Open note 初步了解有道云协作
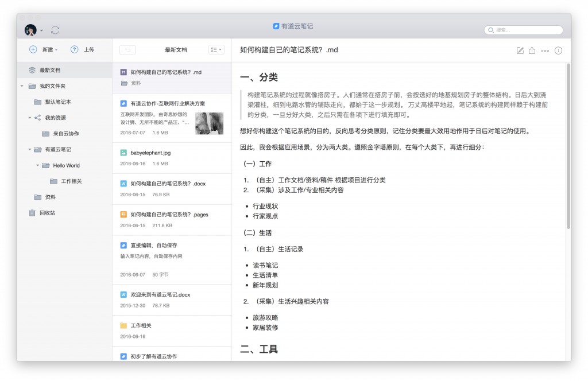Screen dimensions: 588x381 tap(172, 355)
